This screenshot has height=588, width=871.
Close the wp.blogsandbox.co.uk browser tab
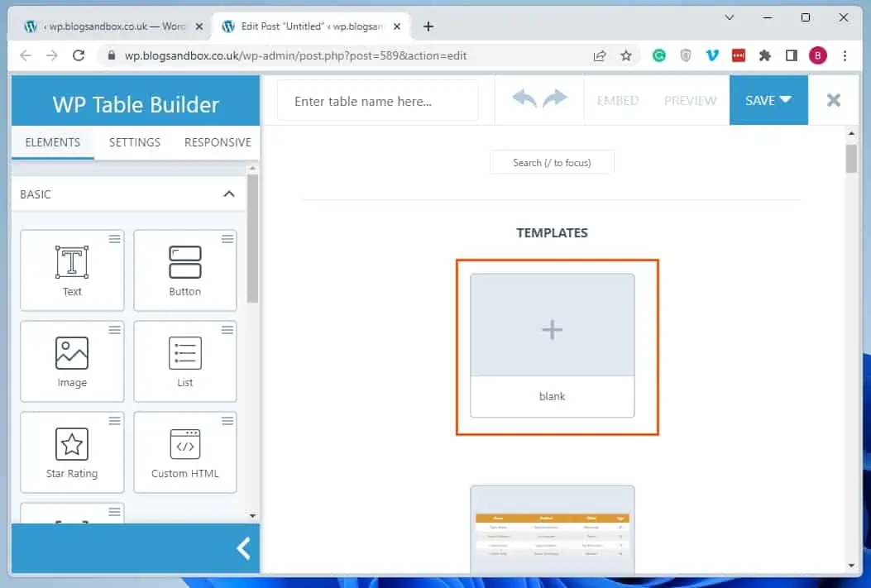coord(199,26)
